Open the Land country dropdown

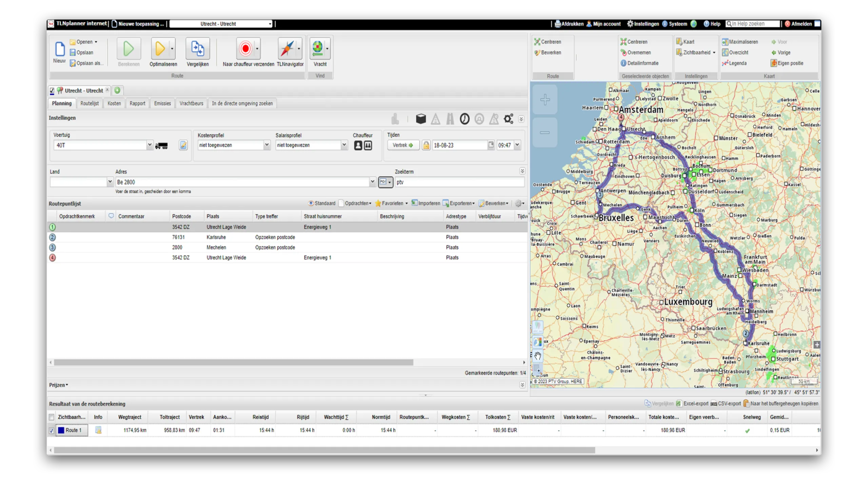tap(110, 182)
